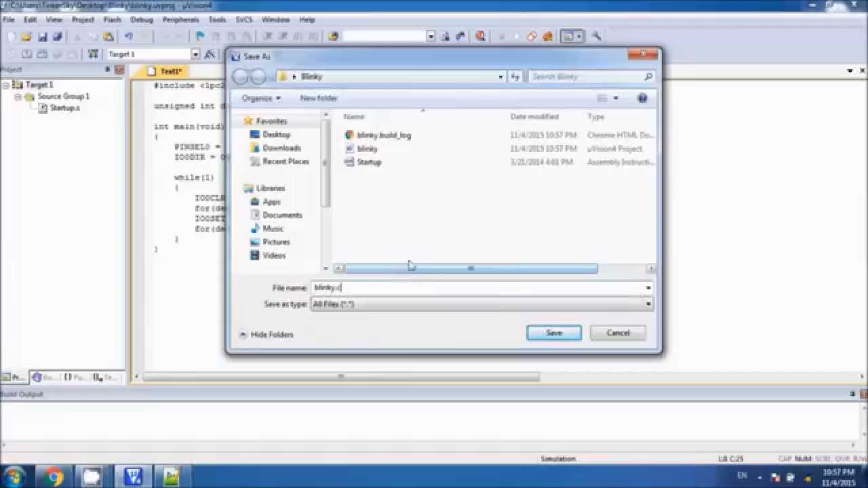Open the Debug menu
Screen dimensions: 868x488
(141, 20)
